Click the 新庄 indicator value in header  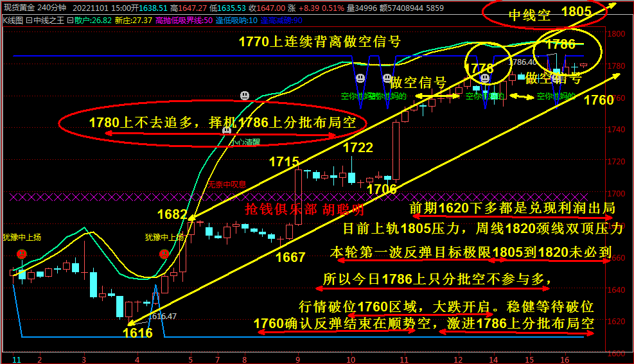pyautogui.click(x=134, y=20)
